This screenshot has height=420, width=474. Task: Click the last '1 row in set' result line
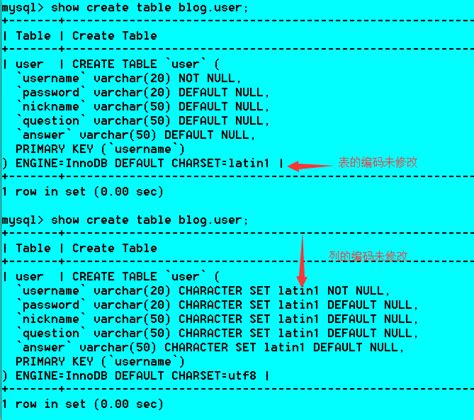click(82, 404)
